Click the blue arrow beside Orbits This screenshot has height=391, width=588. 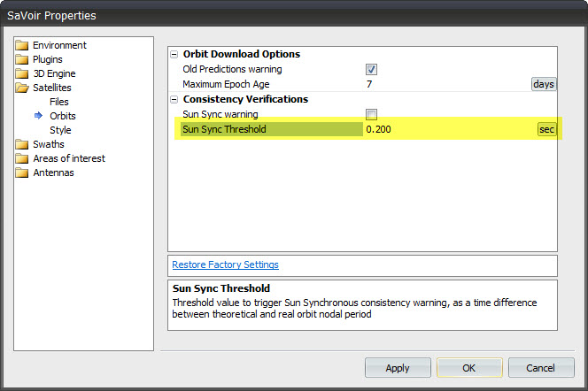coord(38,116)
